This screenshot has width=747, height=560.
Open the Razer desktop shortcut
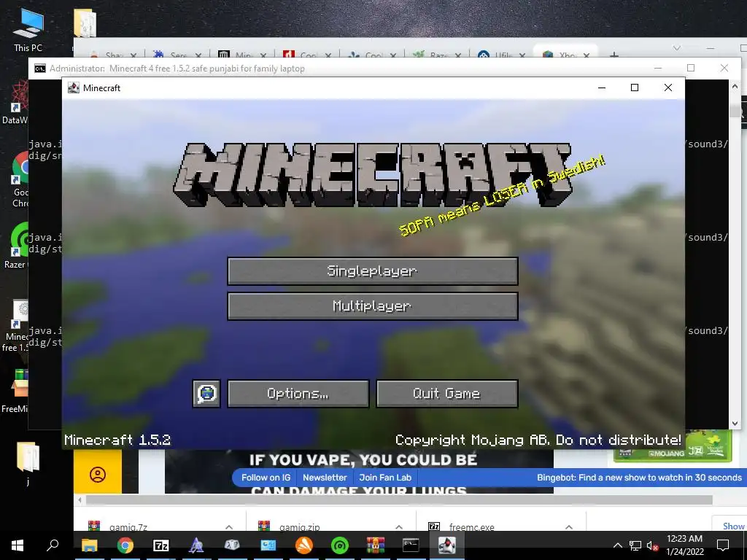[18, 246]
